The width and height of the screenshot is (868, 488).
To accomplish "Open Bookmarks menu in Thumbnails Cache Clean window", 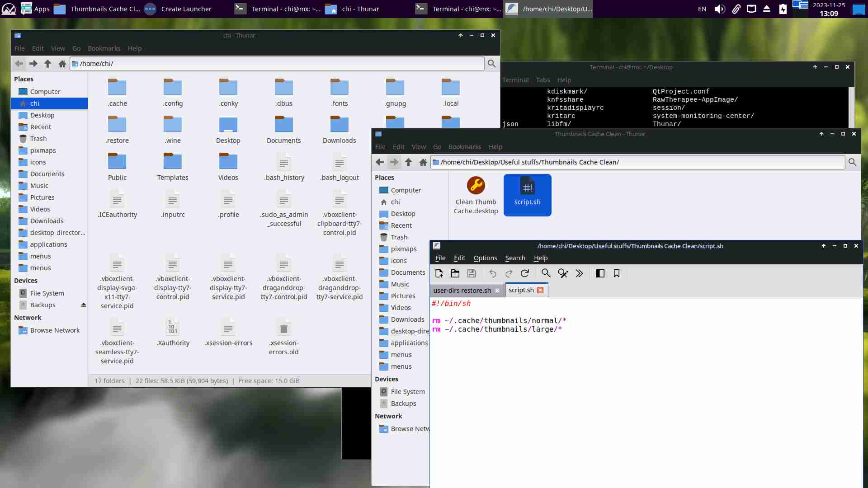I will (x=464, y=147).
